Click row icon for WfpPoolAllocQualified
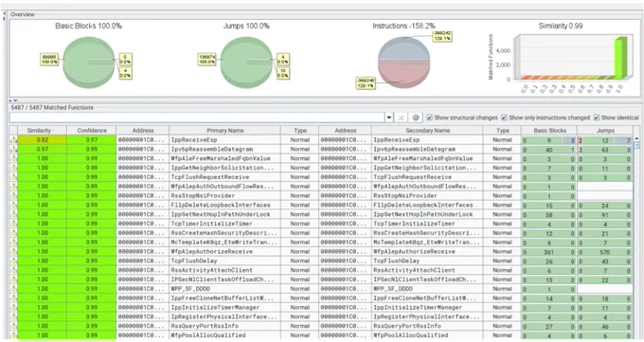Screen dimensions: 644x342 click(13, 335)
